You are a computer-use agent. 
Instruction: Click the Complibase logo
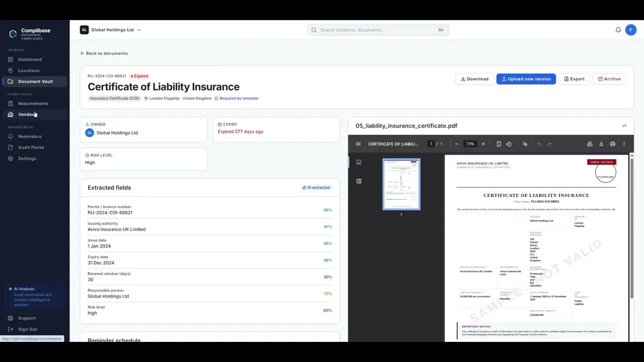pyautogui.click(x=30, y=34)
